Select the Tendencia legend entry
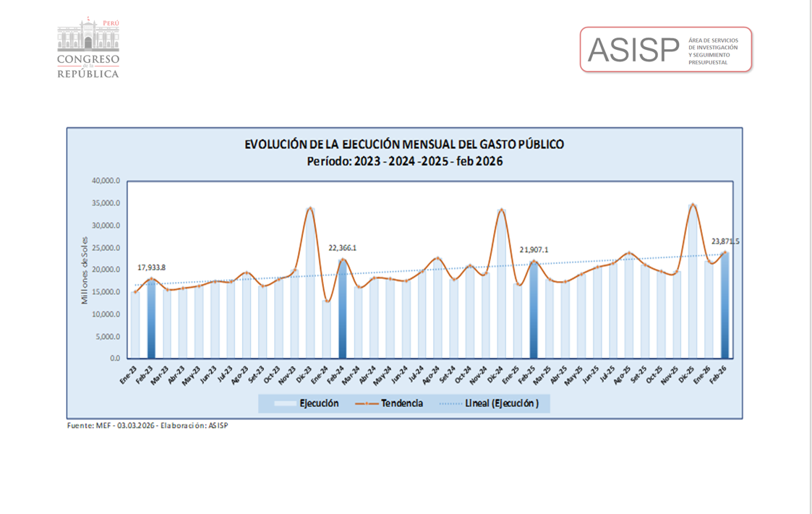The height and width of the screenshot is (514, 812). coord(392,403)
